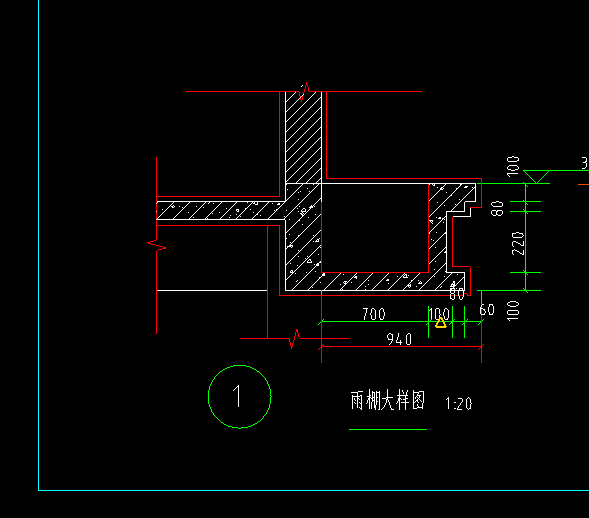Pick the 60 dimension text
589x518 pixels.
[487, 310]
